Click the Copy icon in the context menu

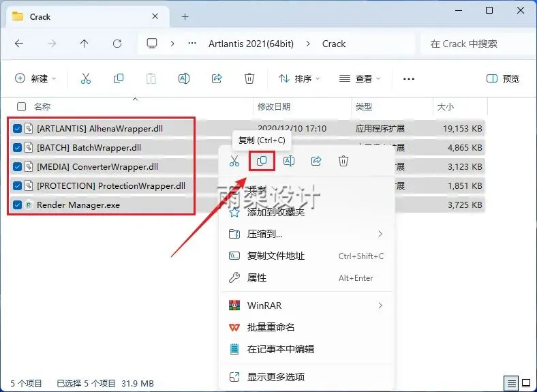tap(262, 161)
